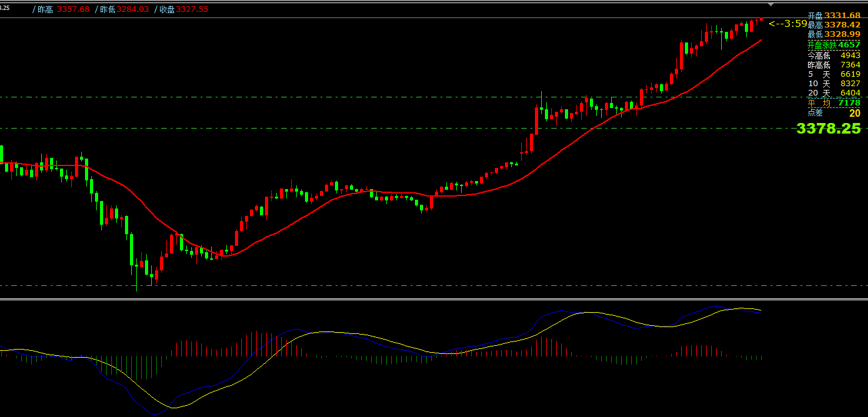The width and height of the screenshot is (868, 417).
Task: Click the 20 天 6404 row
Action: pos(834,93)
